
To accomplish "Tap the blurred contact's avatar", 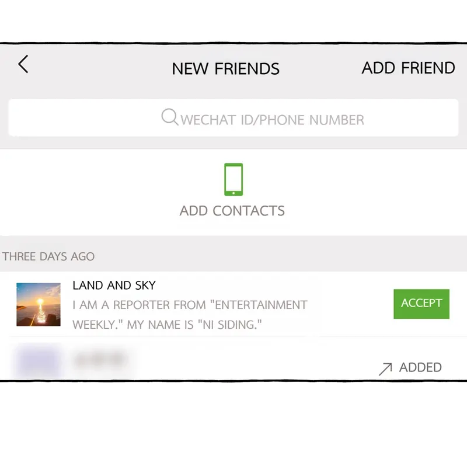I will pos(39,360).
